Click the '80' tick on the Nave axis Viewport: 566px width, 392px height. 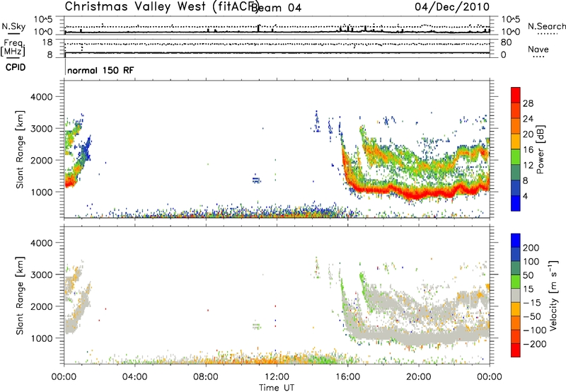506,42
